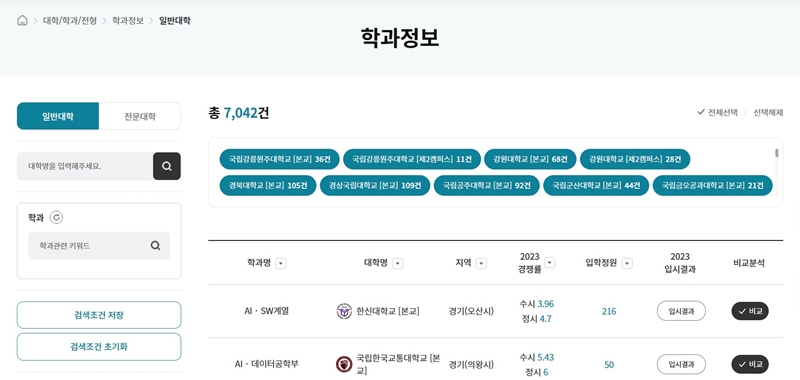The image size is (800, 380).
Task: Focus the 학과관련 키워드 input field
Action: 99,246
